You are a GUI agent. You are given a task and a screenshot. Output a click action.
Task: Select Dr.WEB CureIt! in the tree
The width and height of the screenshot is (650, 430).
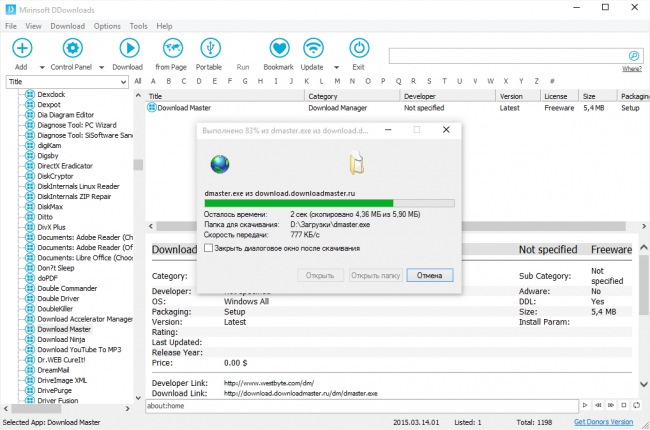[x=61, y=360]
